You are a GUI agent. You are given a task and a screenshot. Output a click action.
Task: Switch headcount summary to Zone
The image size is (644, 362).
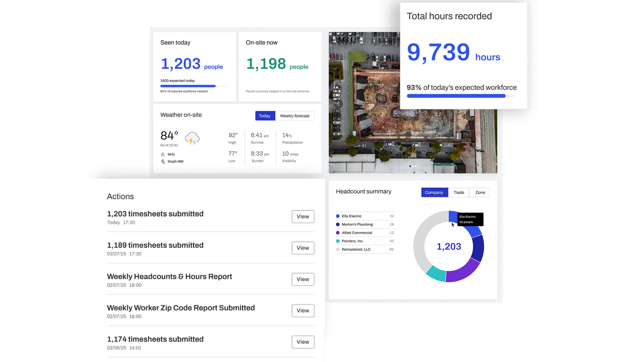[x=480, y=192]
